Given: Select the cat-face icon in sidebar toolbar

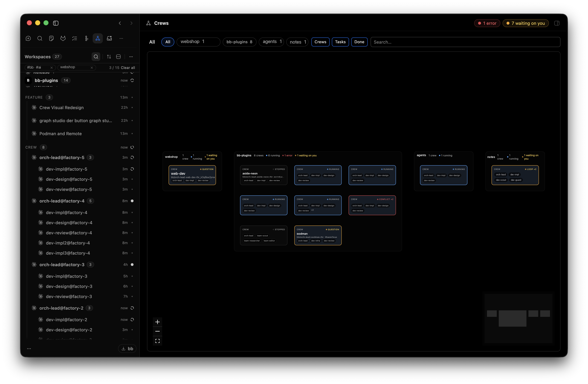Looking at the screenshot, I should pos(63,38).
